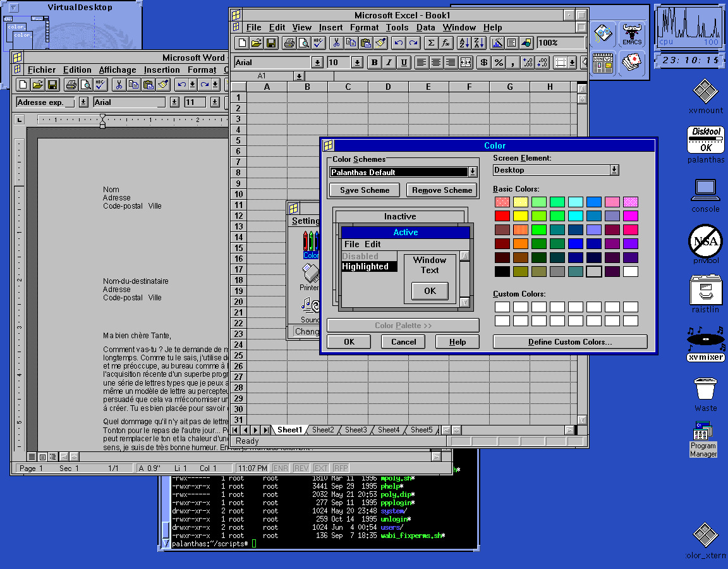Toggle Italic formatting in Excel
The image size is (728, 569).
coord(389,62)
